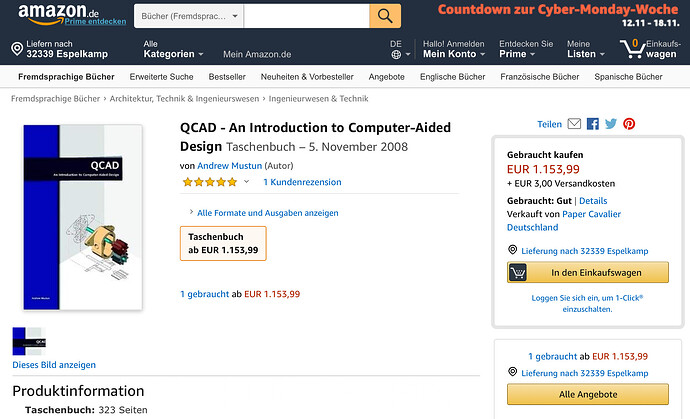Add book via In den Einkaufswagen
The height and width of the screenshot is (419, 690).
[x=587, y=272]
